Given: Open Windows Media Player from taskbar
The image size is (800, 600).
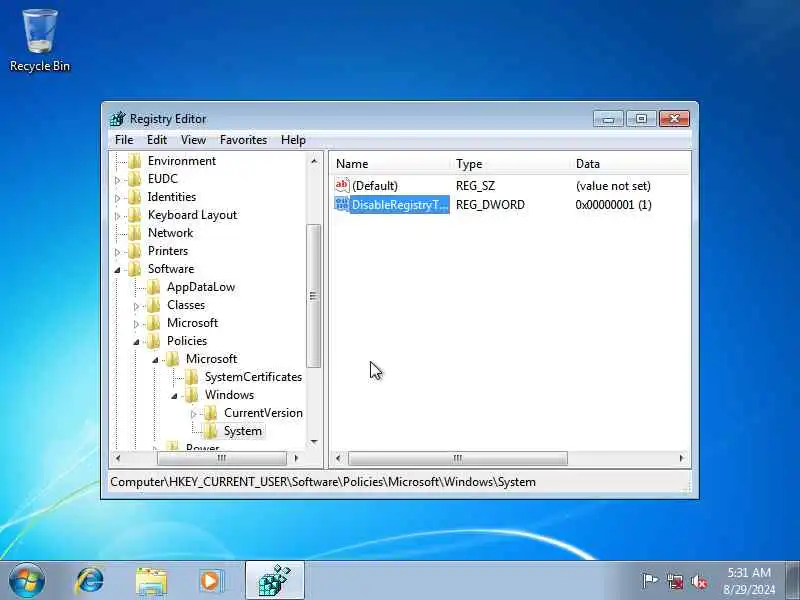Looking at the screenshot, I should [211, 581].
